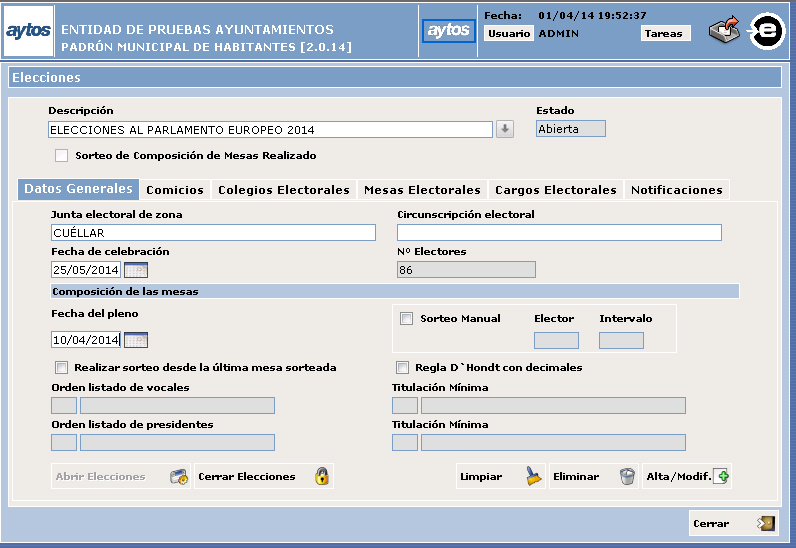Image resolution: width=796 pixels, height=548 pixels.
Task: Click the Cerrar Elecciones padlock button
Action: (263, 476)
